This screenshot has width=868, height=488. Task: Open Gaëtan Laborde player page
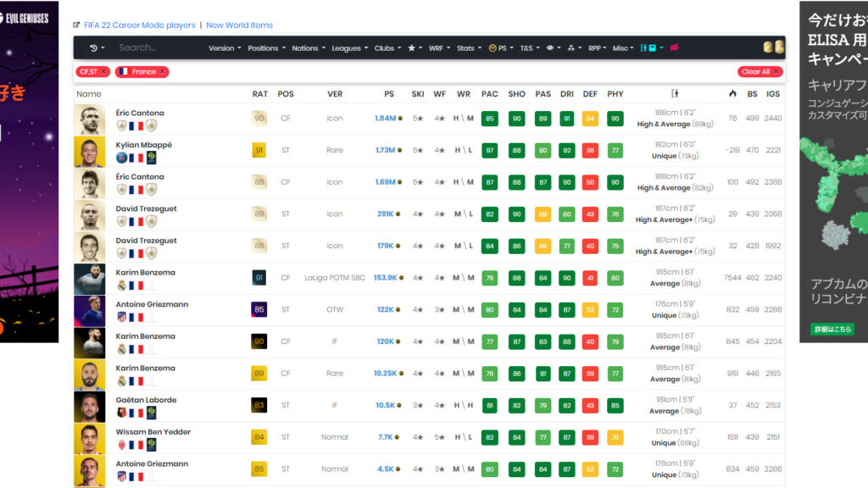(x=146, y=400)
